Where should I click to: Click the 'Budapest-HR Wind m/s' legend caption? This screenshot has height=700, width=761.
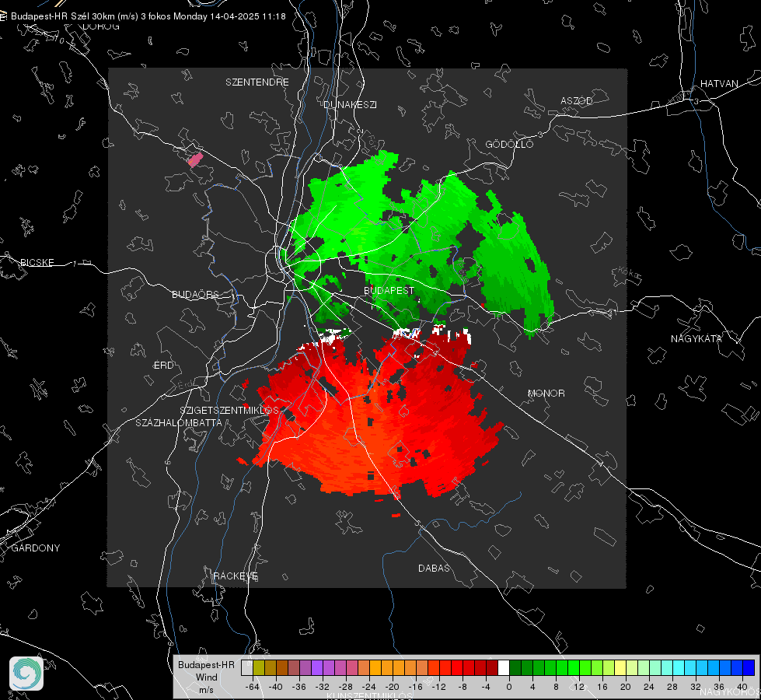tap(206, 677)
